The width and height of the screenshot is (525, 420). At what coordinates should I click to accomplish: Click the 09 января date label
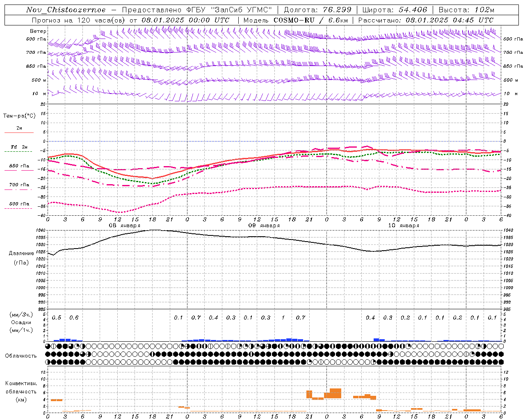[264, 226]
